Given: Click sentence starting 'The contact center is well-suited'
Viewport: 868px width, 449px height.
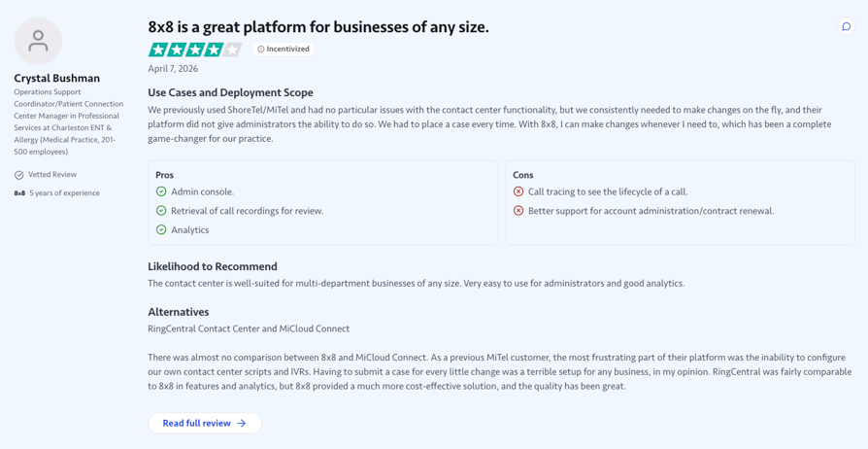Looking at the screenshot, I should 417,284.
